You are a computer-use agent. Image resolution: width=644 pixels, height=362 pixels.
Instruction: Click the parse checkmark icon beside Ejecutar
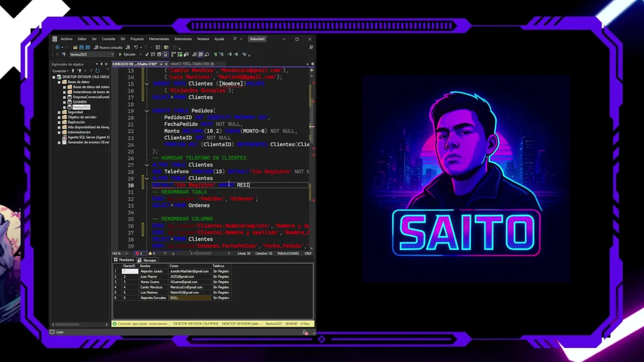[146, 54]
